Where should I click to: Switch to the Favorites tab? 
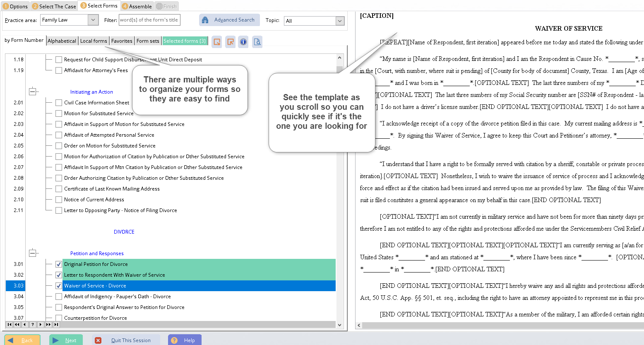point(122,41)
